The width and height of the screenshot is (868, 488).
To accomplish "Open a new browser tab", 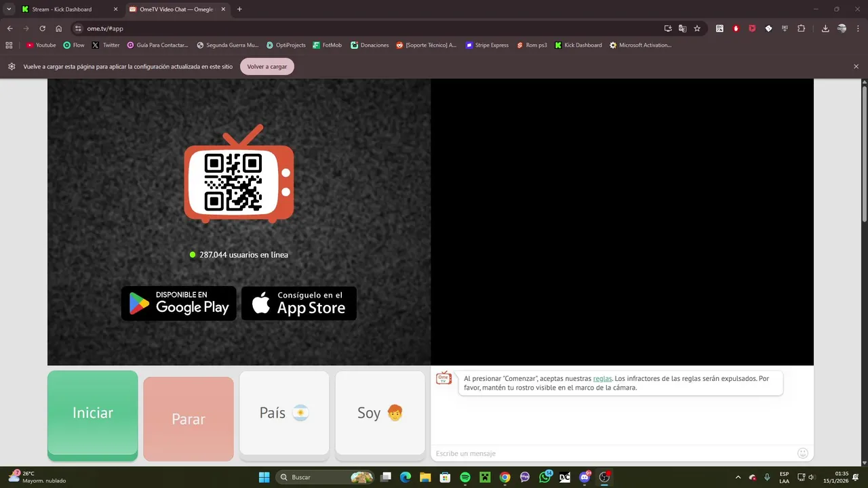I will 239,9.
